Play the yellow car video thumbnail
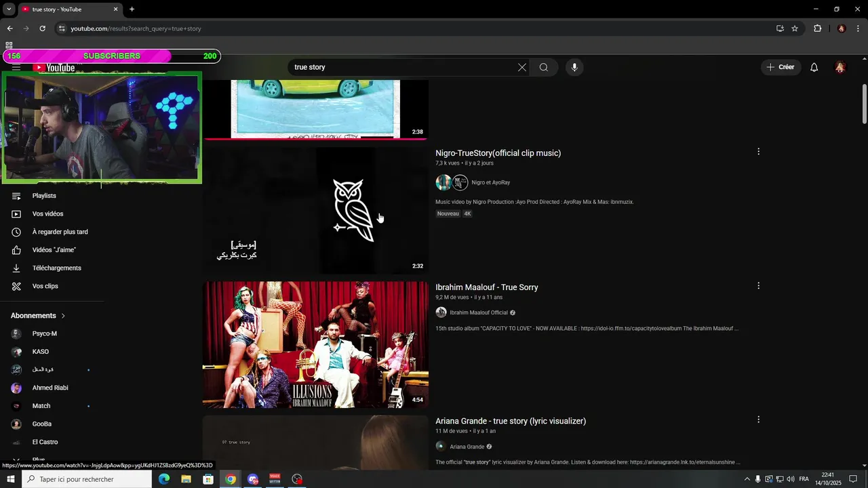This screenshot has width=868, height=488. tap(315, 110)
